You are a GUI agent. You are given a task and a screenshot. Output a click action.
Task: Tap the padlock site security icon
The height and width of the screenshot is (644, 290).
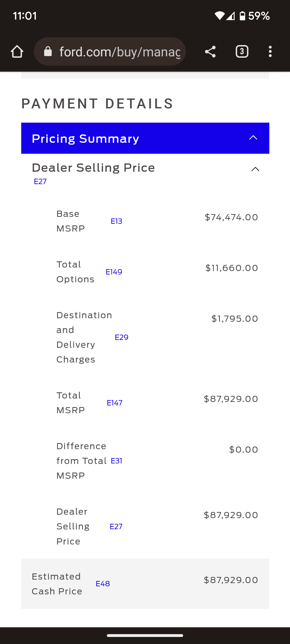pos(48,52)
